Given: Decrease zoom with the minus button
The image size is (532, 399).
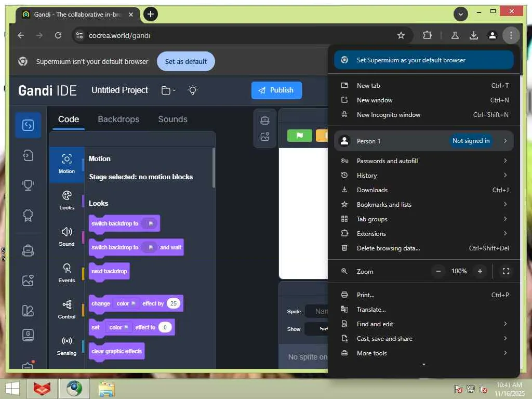Looking at the screenshot, I should (x=438, y=271).
